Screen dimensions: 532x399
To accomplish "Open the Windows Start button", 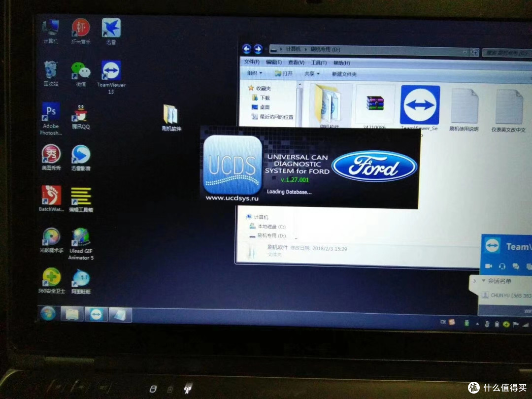I will tap(48, 313).
